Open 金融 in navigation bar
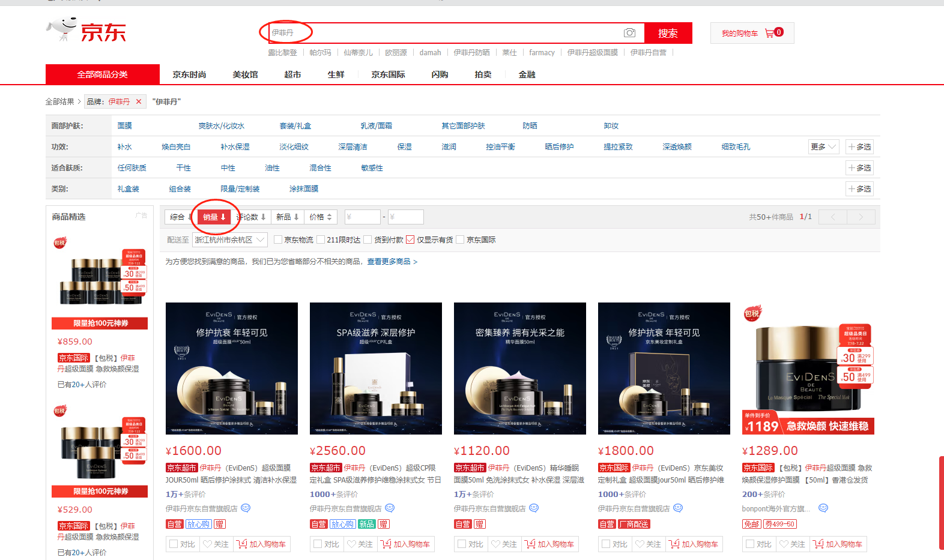Screen dimensions: 944x560 527,74
